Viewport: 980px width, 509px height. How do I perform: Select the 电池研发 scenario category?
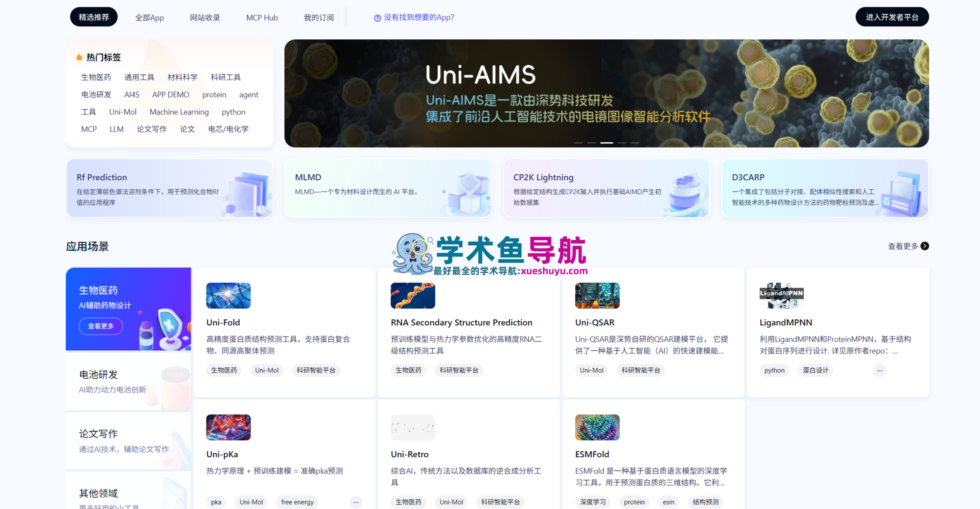tap(128, 381)
